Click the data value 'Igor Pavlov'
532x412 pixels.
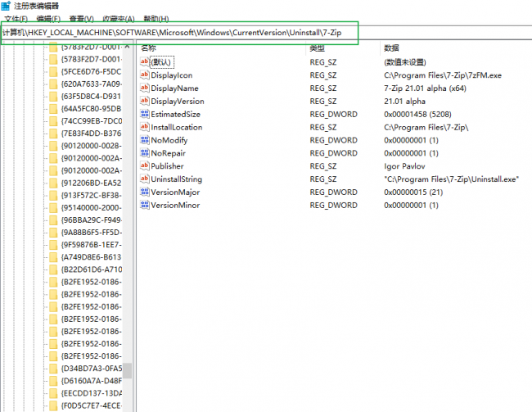[x=404, y=166]
